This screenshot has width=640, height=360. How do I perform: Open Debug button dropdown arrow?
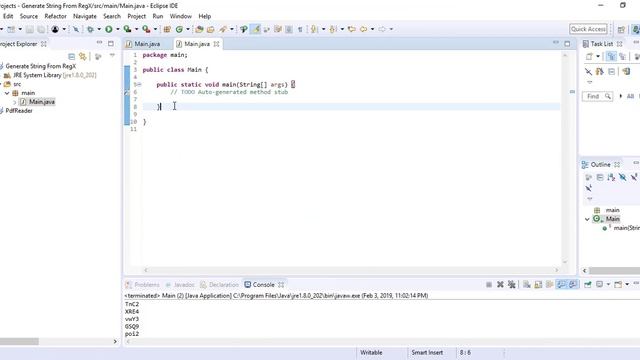(x=99, y=29)
